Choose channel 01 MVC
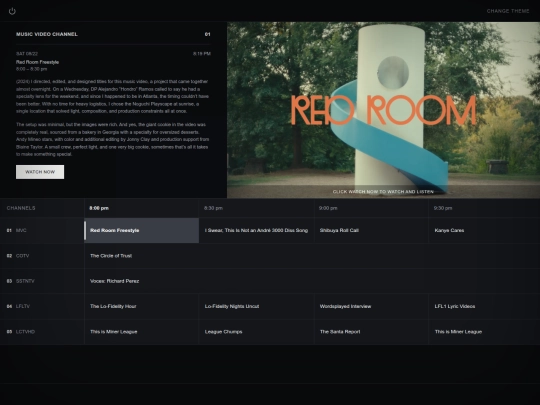This screenshot has height=405, width=540. coord(42,230)
